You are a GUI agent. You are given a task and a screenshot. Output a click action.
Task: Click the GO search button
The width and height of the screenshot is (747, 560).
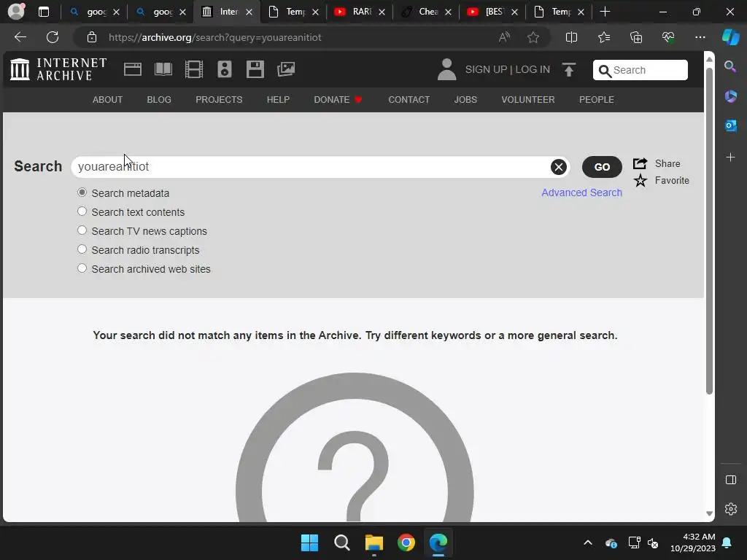coord(602,167)
